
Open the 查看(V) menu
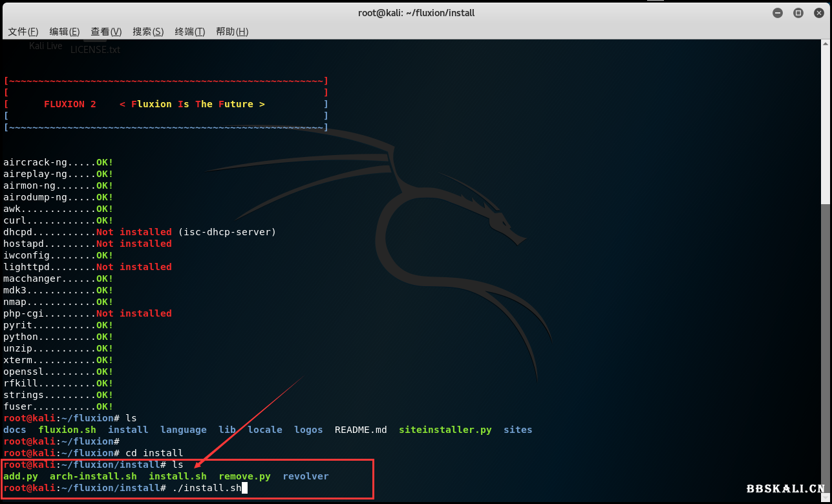[106, 32]
